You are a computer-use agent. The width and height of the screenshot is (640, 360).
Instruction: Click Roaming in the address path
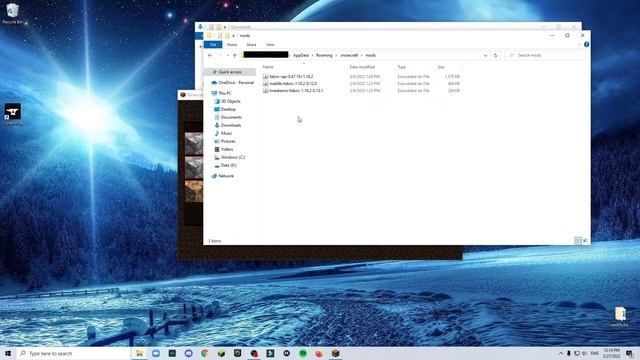click(324, 55)
